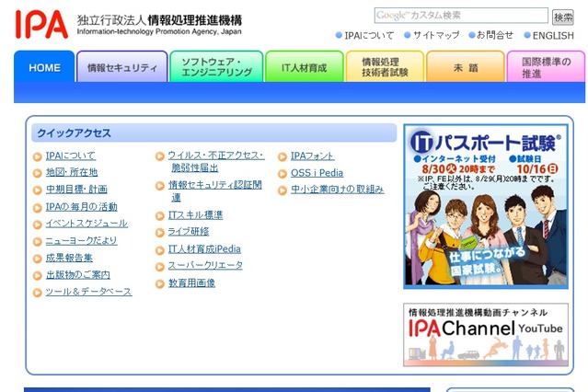Viewport: 588px width, 392px height.
Task: Open the ソフトウェア・エンジニアリング tab
Action: tap(216, 67)
